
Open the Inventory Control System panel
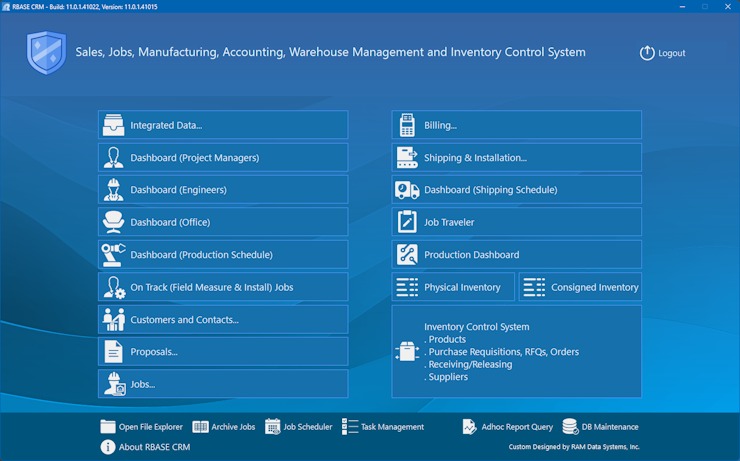point(516,352)
